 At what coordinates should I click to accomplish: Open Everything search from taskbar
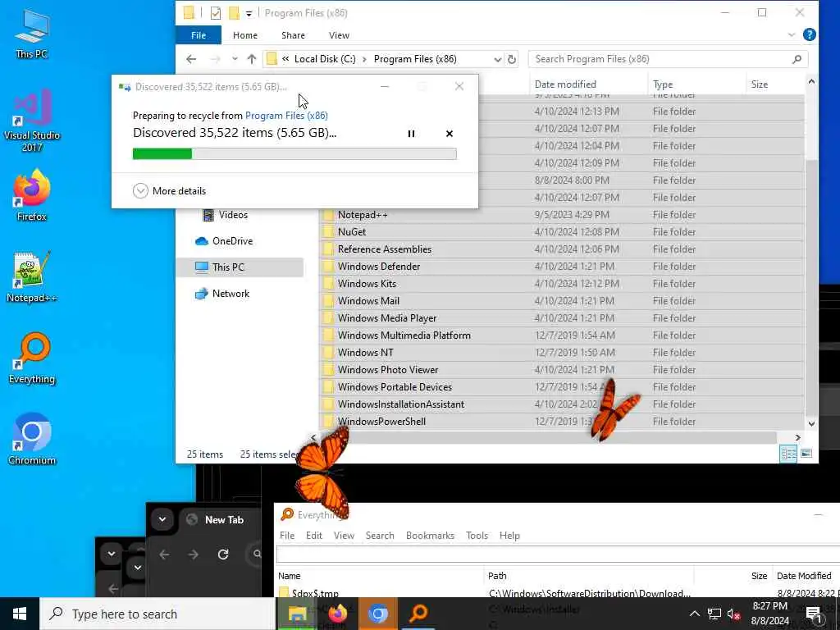point(418,614)
